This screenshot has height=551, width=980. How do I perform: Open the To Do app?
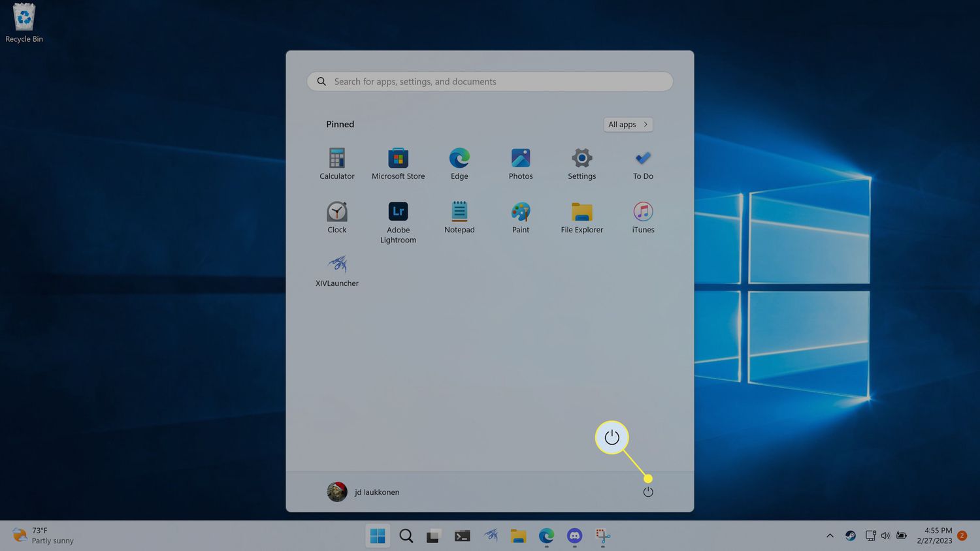click(x=643, y=163)
